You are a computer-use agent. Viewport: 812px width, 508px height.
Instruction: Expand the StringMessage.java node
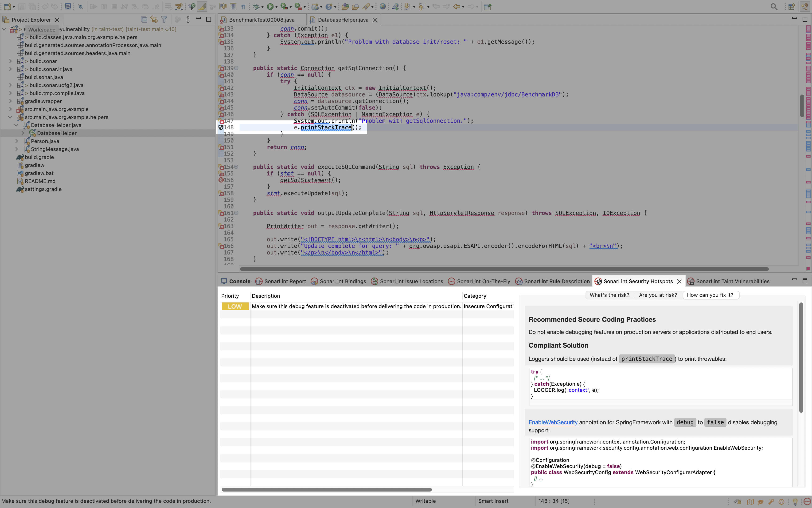(x=17, y=149)
